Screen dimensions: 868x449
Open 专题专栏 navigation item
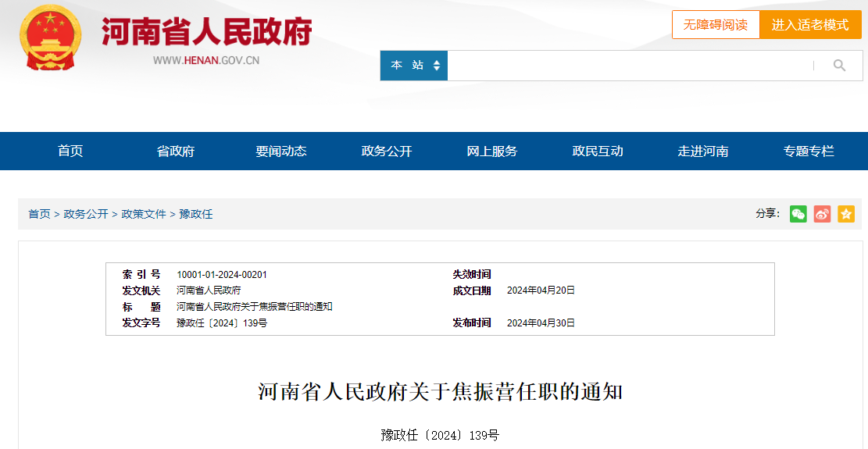click(x=808, y=151)
